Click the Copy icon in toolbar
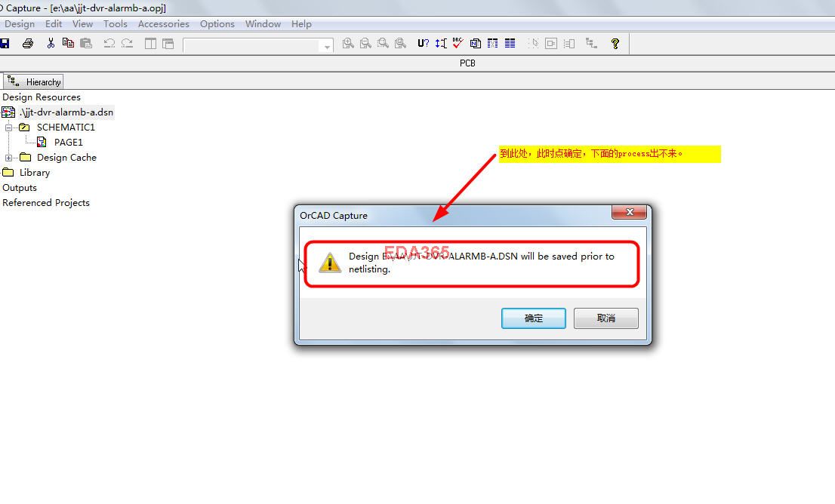 coord(68,44)
